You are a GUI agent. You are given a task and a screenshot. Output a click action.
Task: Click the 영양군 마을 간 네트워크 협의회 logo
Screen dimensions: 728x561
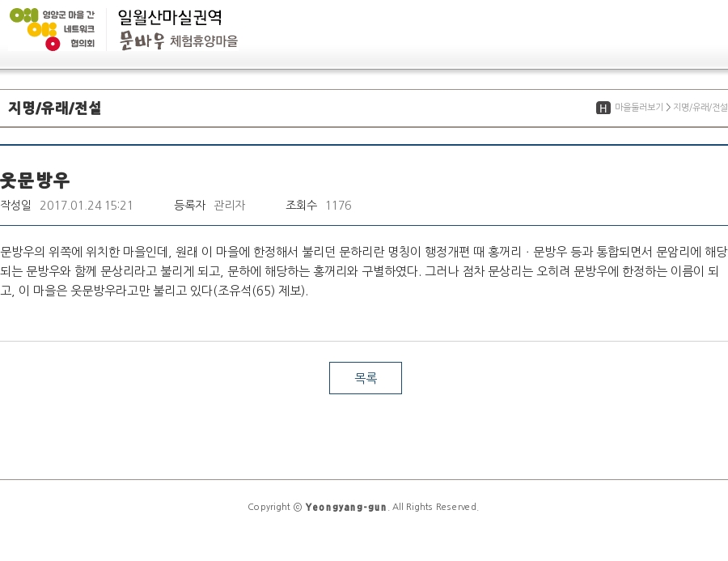(52, 29)
